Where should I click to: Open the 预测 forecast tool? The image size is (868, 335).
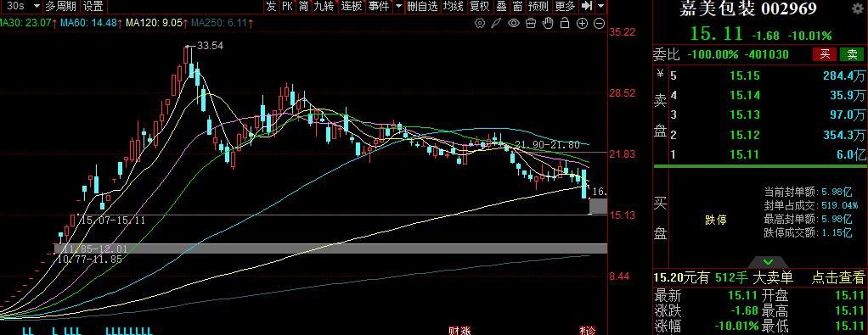(538, 6)
